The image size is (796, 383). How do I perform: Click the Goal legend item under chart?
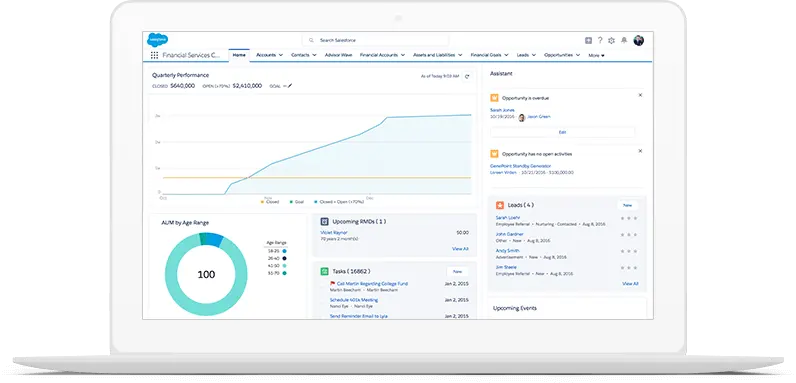coord(297,202)
